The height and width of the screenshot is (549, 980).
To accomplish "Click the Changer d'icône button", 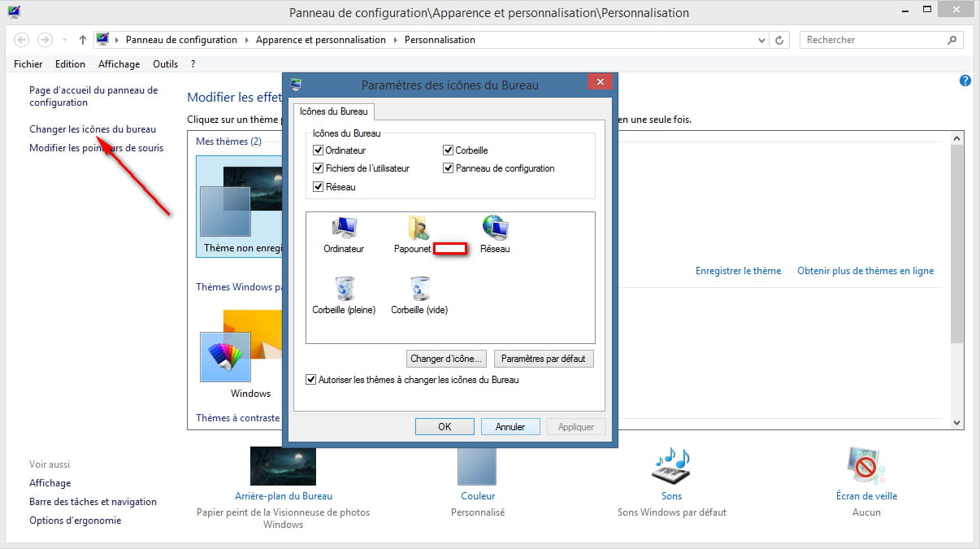I will tap(446, 359).
